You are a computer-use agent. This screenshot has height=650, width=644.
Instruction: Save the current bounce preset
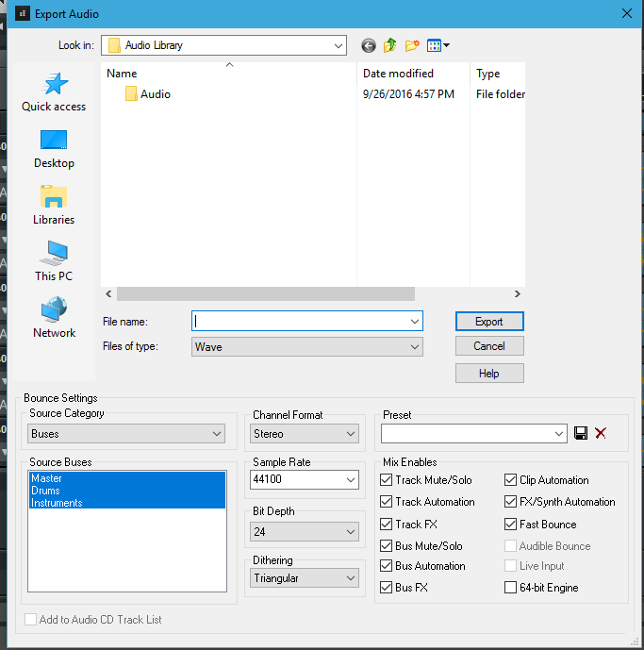(x=581, y=433)
